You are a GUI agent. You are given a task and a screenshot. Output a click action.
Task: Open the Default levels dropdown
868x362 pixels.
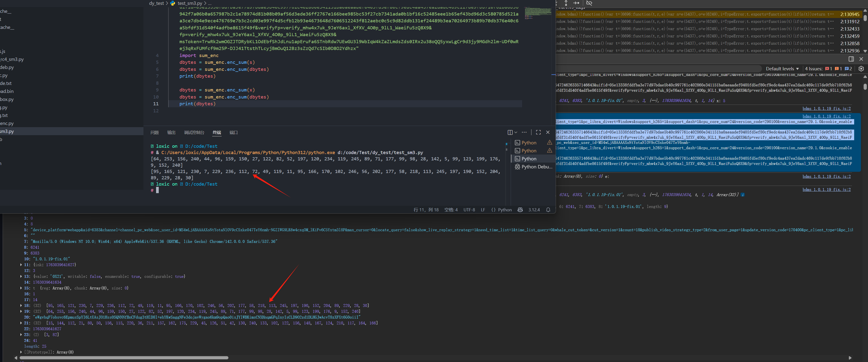[782, 69]
